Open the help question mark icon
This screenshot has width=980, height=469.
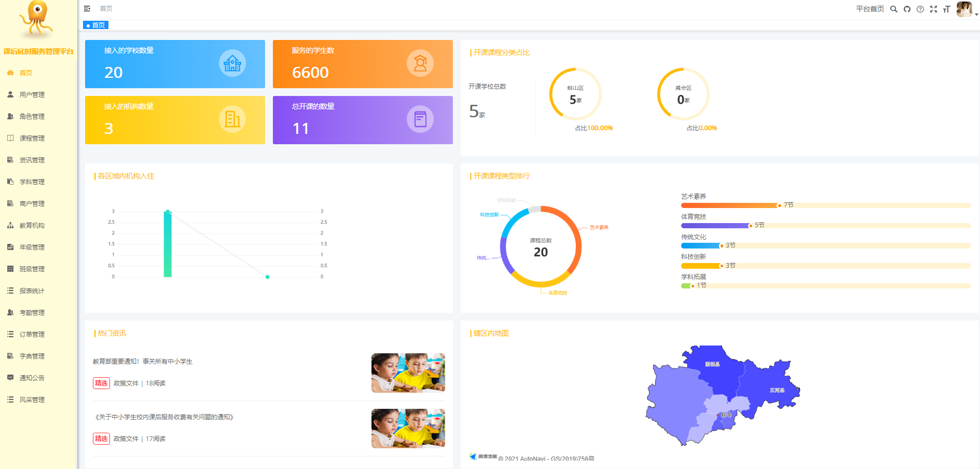(920, 9)
